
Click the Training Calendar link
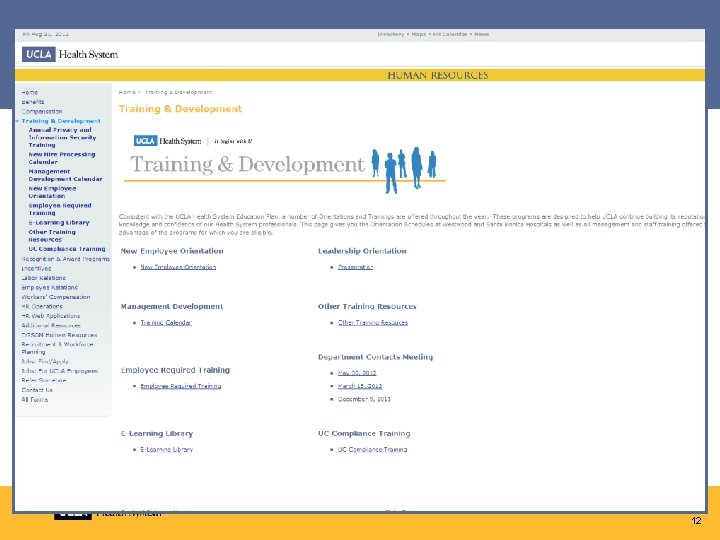pyautogui.click(x=166, y=323)
